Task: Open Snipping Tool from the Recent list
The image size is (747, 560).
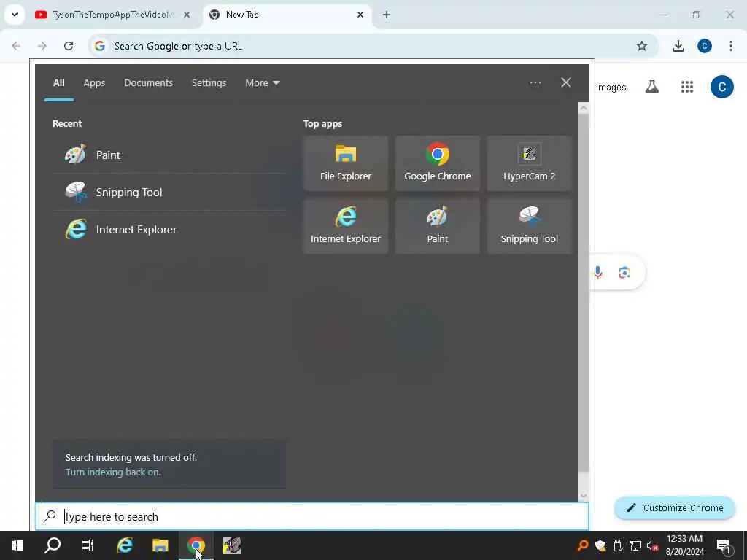Action: (169, 192)
